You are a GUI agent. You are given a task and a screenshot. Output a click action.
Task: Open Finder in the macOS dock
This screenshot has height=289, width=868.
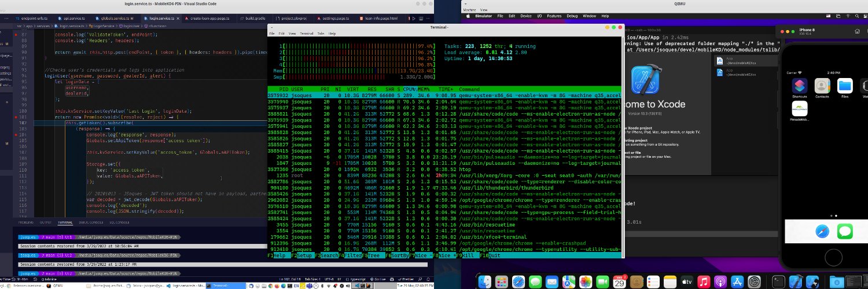point(485,282)
